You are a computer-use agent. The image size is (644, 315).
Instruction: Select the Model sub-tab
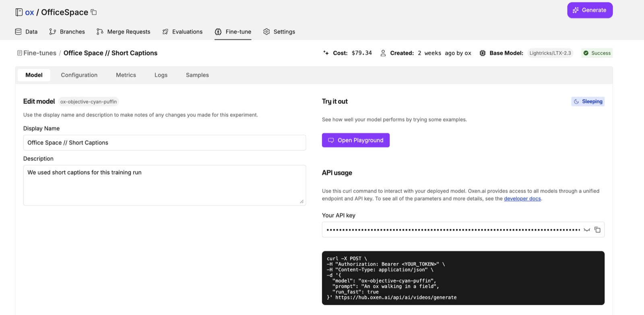(x=34, y=75)
